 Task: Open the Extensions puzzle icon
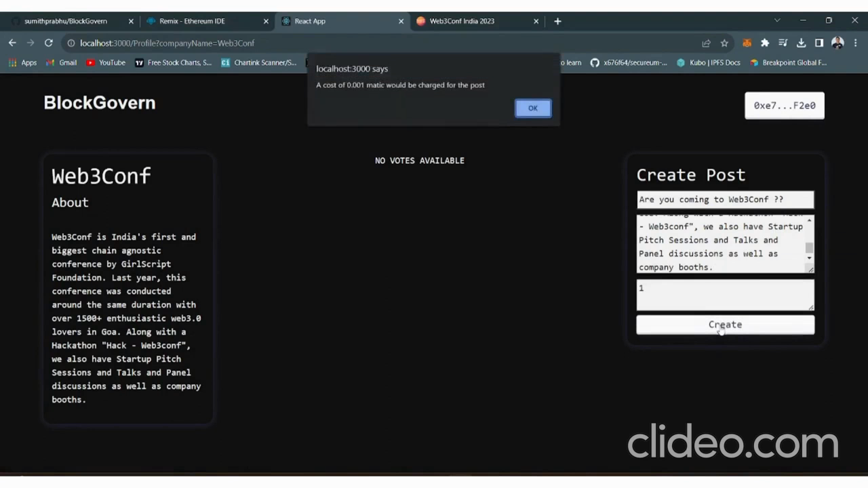pyautogui.click(x=765, y=43)
